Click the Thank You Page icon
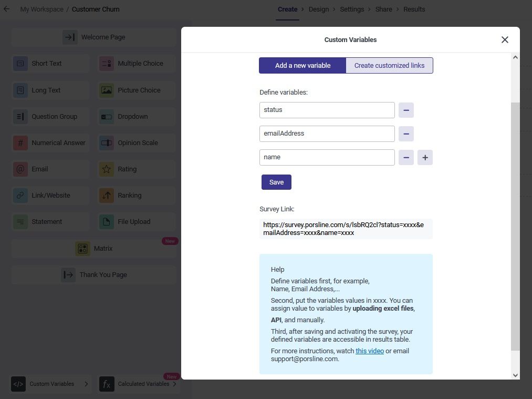This screenshot has width=532, height=399. point(68,275)
